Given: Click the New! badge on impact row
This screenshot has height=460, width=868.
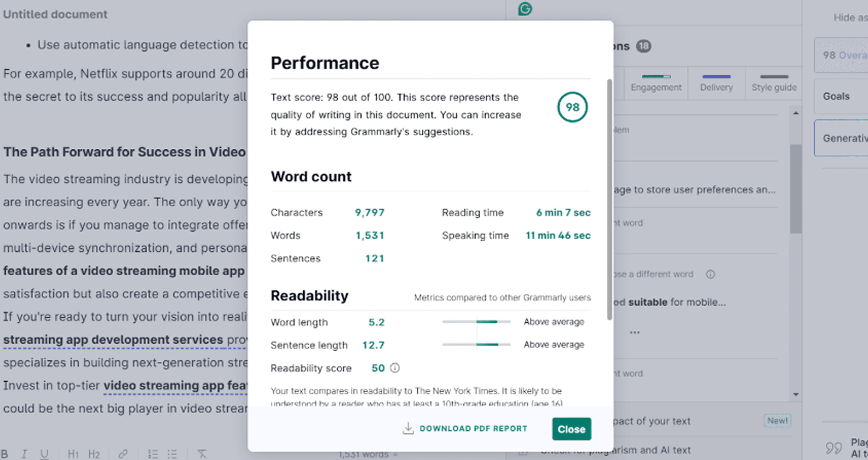Looking at the screenshot, I should pos(777,421).
